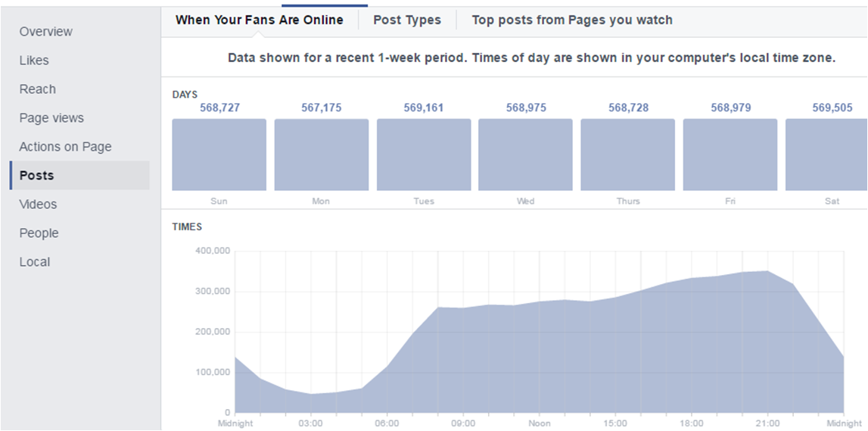Click the 18:00 time axis label
Screen dimensions: 868x431
pos(692,423)
